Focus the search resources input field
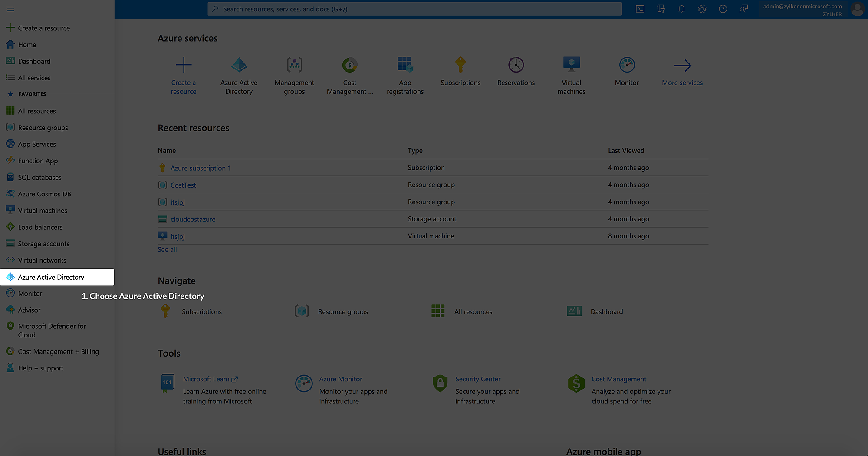 click(x=414, y=9)
